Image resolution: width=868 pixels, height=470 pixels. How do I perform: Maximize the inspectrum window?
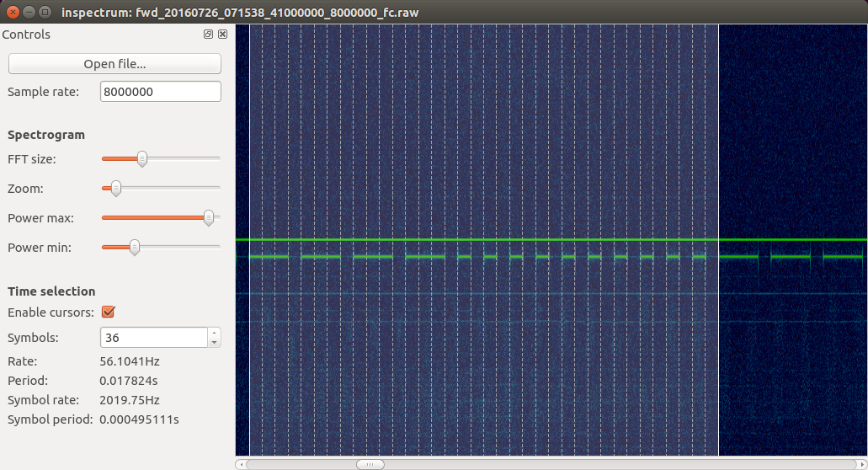tap(46, 12)
